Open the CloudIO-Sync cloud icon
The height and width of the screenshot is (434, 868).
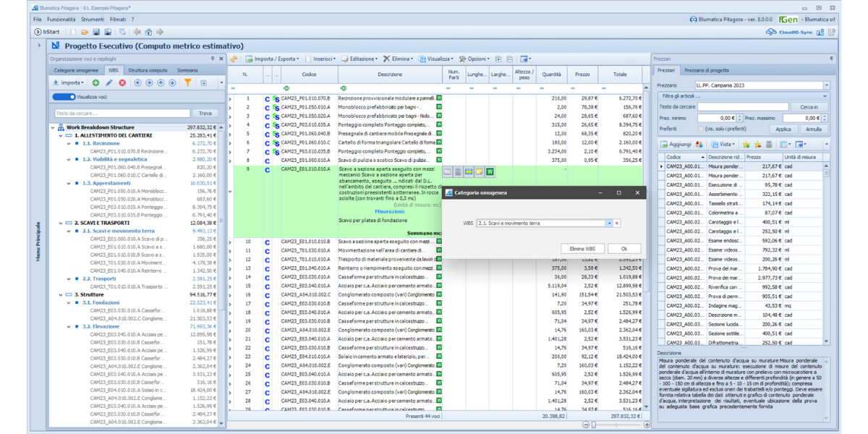point(771,32)
